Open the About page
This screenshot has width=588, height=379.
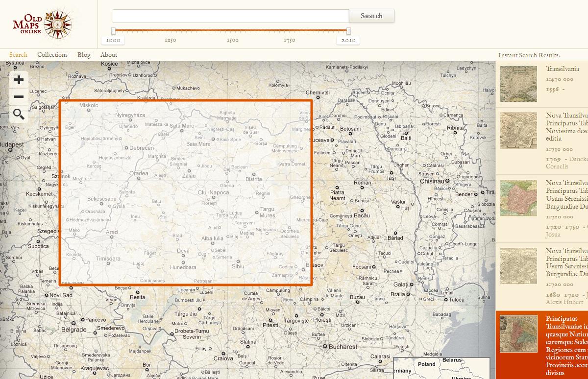[x=109, y=55]
